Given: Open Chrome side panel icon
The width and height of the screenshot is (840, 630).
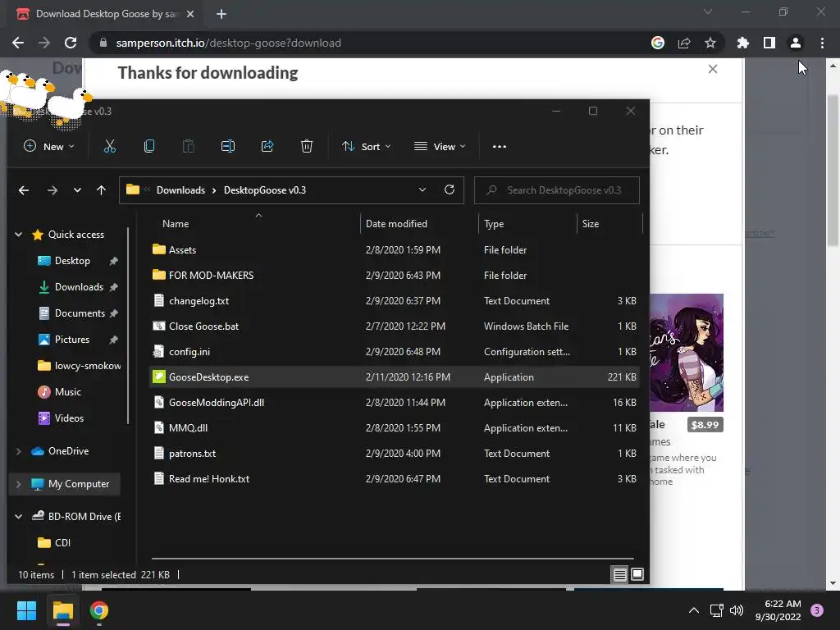Looking at the screenshot, I should click(769, 43).
